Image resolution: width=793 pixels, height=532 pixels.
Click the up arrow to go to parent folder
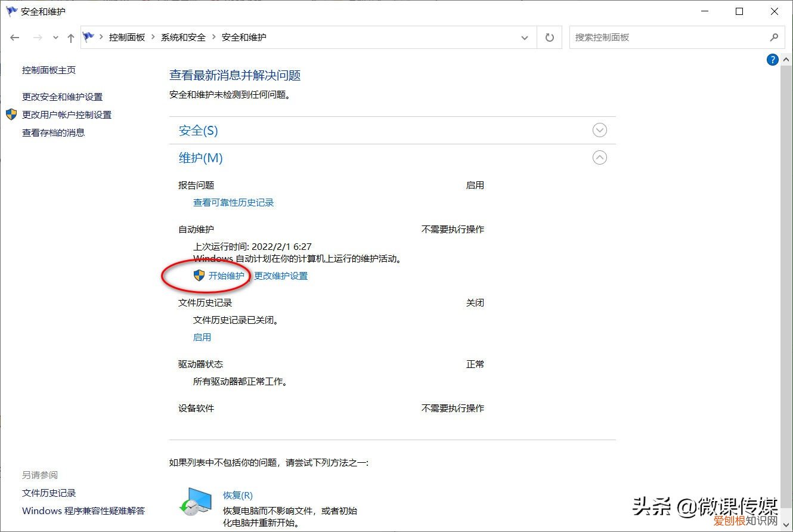click(70, 37)
